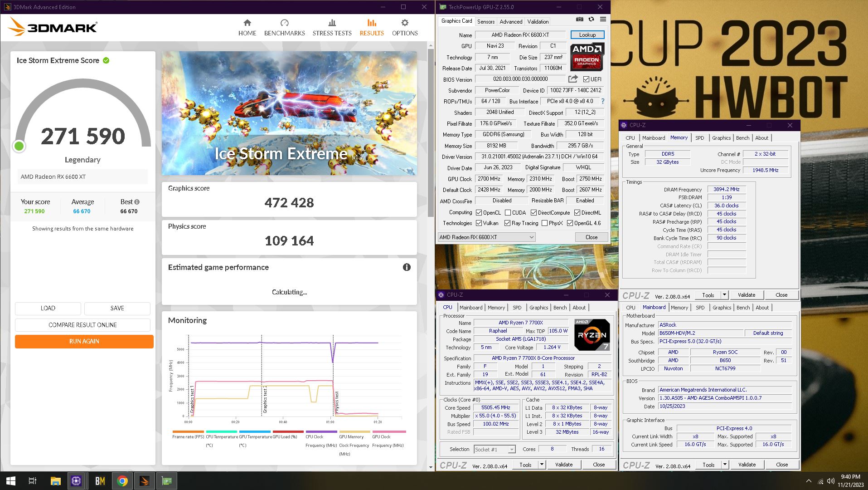Open Task View from the taskbar
This screenshot has height=490, width=868.
coord(33,481)
